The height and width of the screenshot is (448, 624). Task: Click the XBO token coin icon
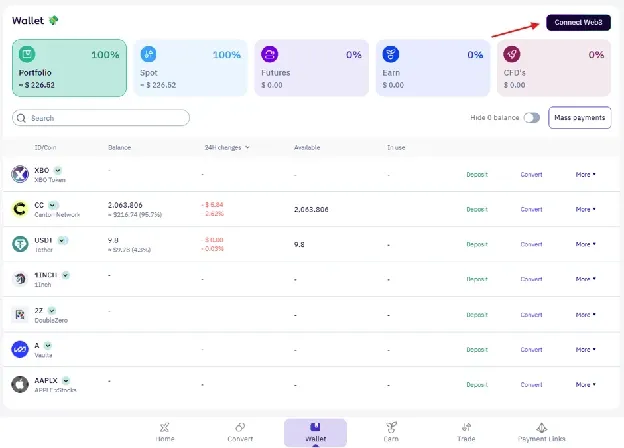point(20,174)
